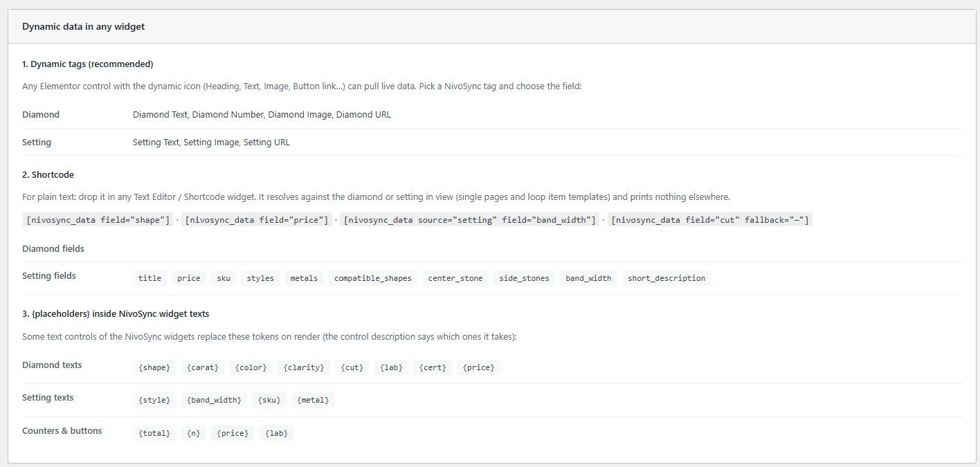Click the "Setting" row label under Dynamic tags
Image resolution: width=980 pixels, height=467 pixels.
[37, 142]
